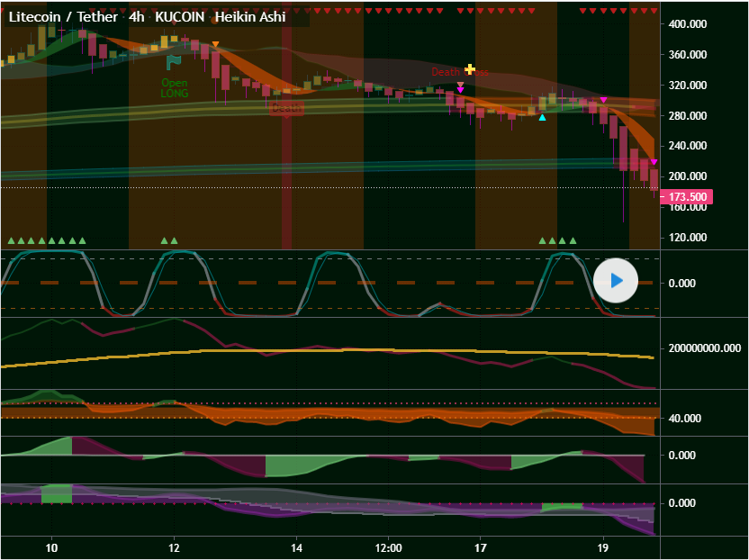Viewport: 749px width, 560px height.
Task: Click the yellow plus cross marker
Action: point(470,69)
